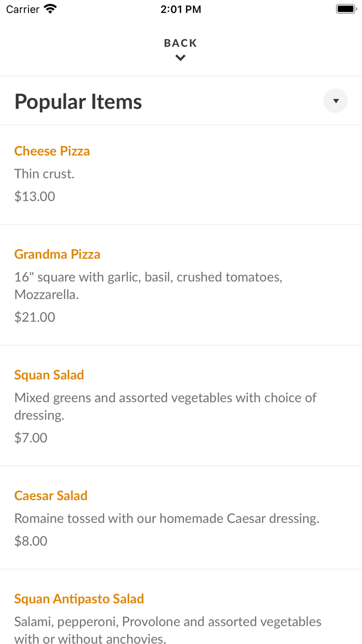This screenshot has height=644, width=362.
Task: Tap the battery indicator icon
Action: 346,8
